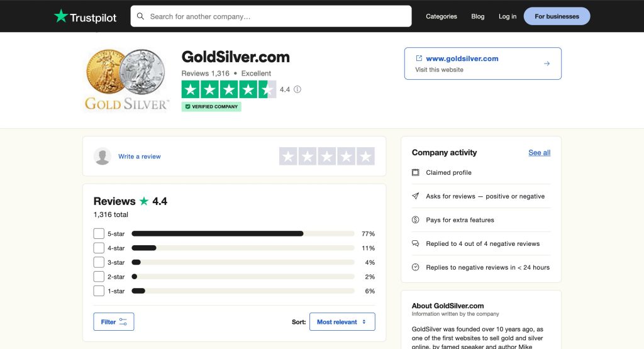
Task: Click the user avatar icon
Action: pyautogui.click(x=103, y=157)
